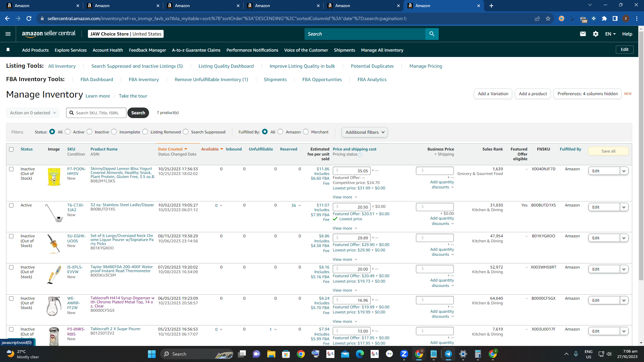Open a new browser tab
Image resolution: width=644 pixels, height=362 pixels.
point(491,6)
